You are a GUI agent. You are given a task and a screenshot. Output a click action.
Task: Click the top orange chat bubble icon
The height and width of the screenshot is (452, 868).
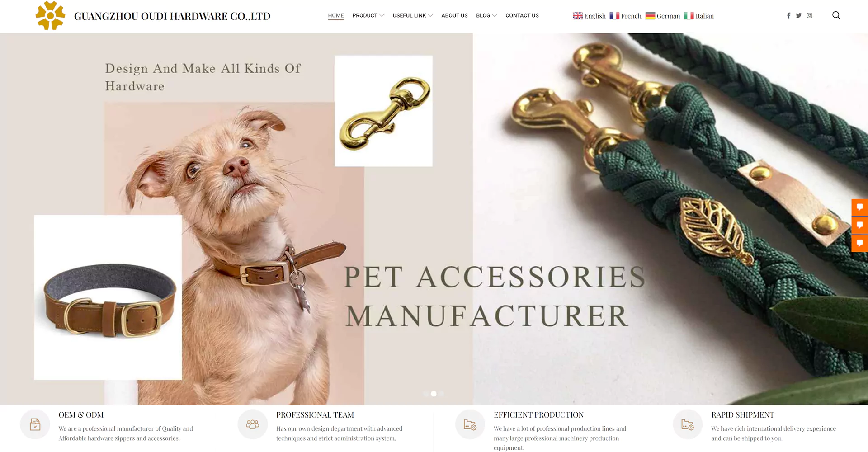coord(859,207)
